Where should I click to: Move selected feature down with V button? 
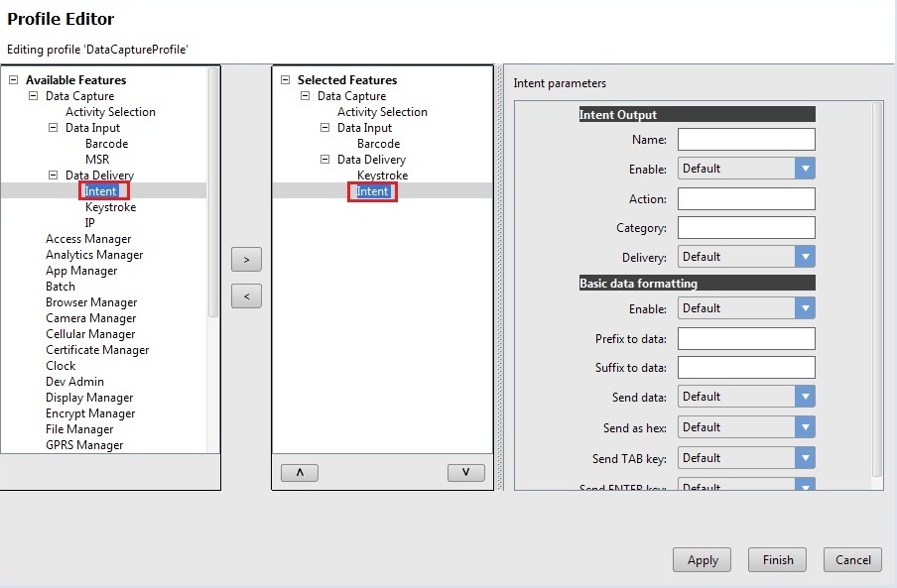465,473
